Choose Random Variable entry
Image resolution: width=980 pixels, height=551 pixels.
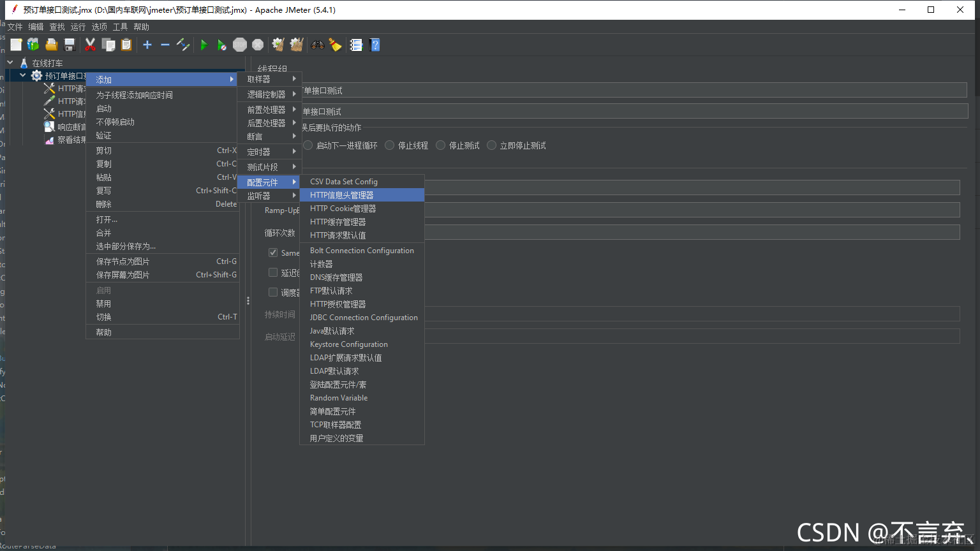coord(362,398)
